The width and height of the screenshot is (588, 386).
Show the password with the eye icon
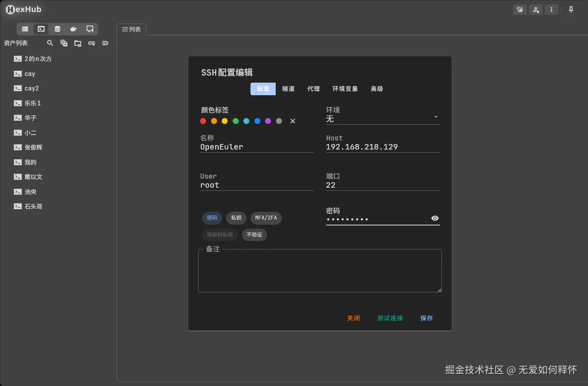(435, 218)
